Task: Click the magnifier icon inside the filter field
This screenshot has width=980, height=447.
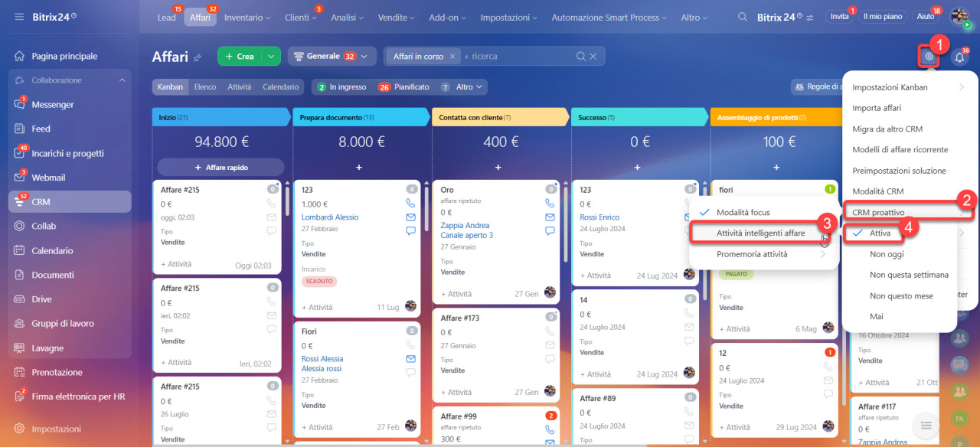Action: (x=581, y=56)
